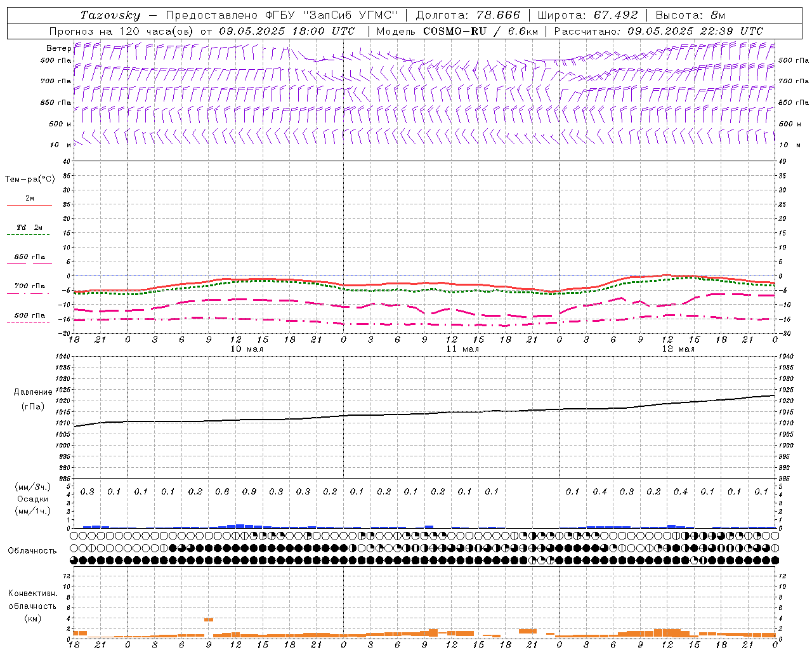The height and width of the screenshot is (650, 812).
Task: Click the '12 мая' date label
Action: (678, 349)
